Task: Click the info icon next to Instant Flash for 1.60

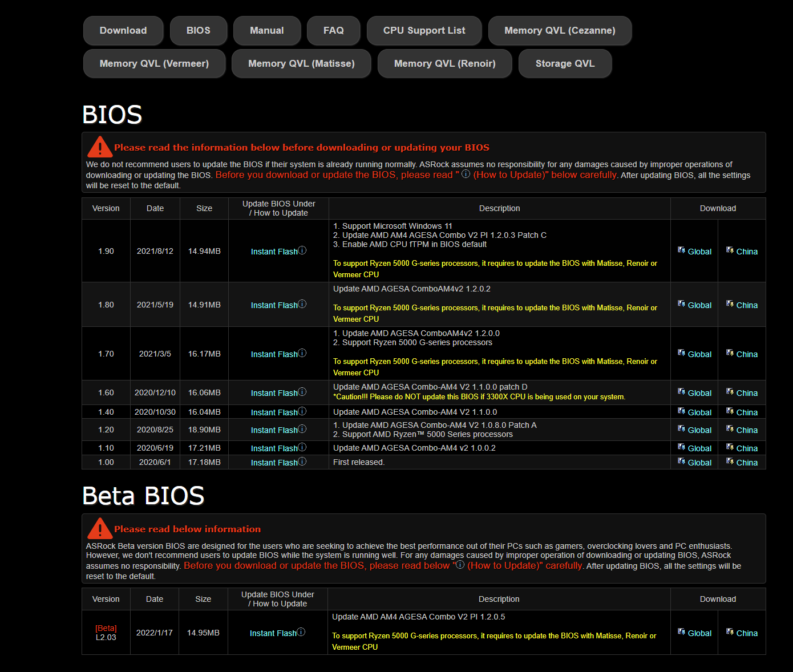Action: point(302,391)
